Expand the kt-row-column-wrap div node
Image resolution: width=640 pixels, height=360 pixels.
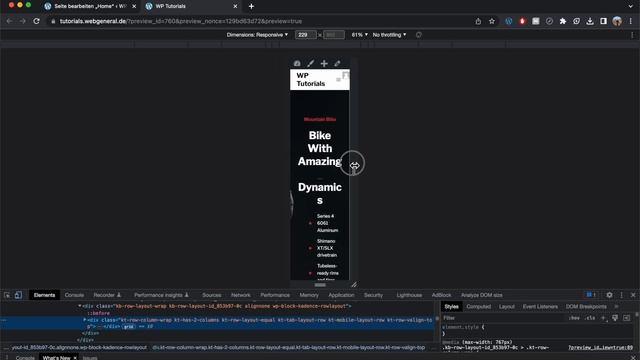point(84,320)
